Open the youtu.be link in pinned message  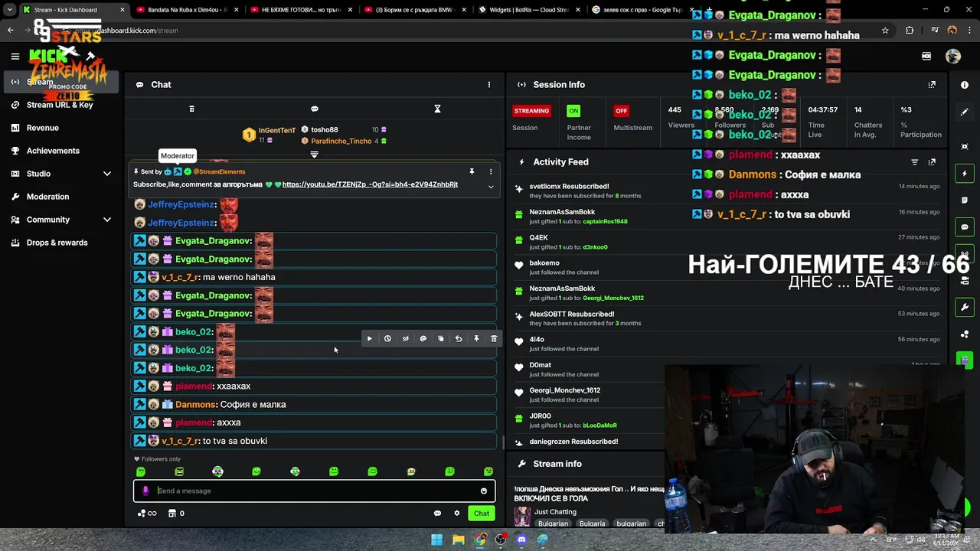coord(370,184)
